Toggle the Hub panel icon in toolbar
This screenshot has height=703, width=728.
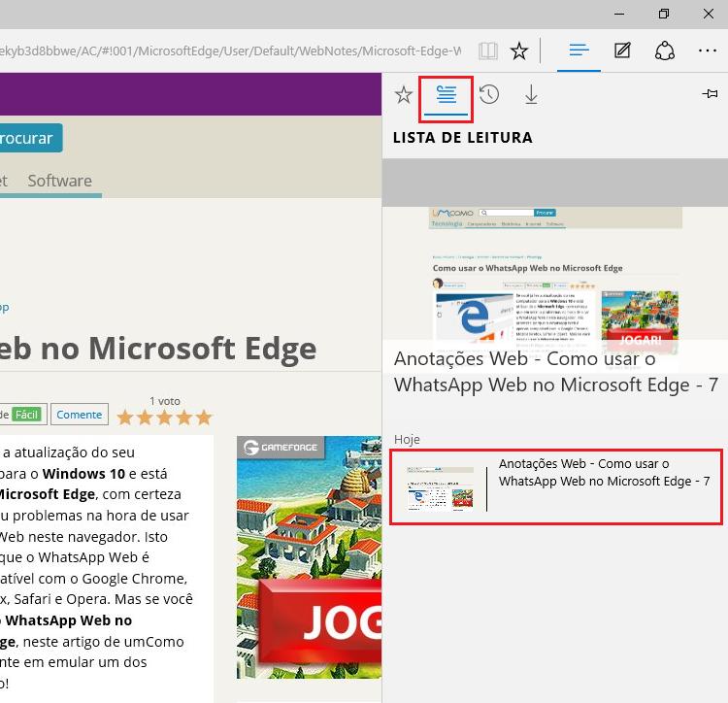[x=579, y=50]
